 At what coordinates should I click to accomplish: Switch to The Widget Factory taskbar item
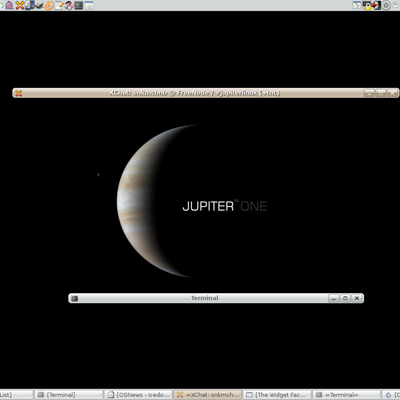[x=277, y=395]
